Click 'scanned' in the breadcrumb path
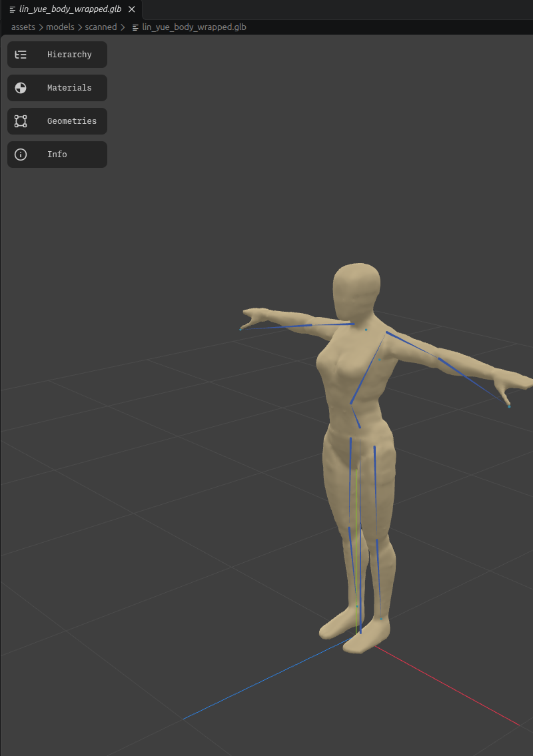The image size is (533, 756). coord(101,27)
